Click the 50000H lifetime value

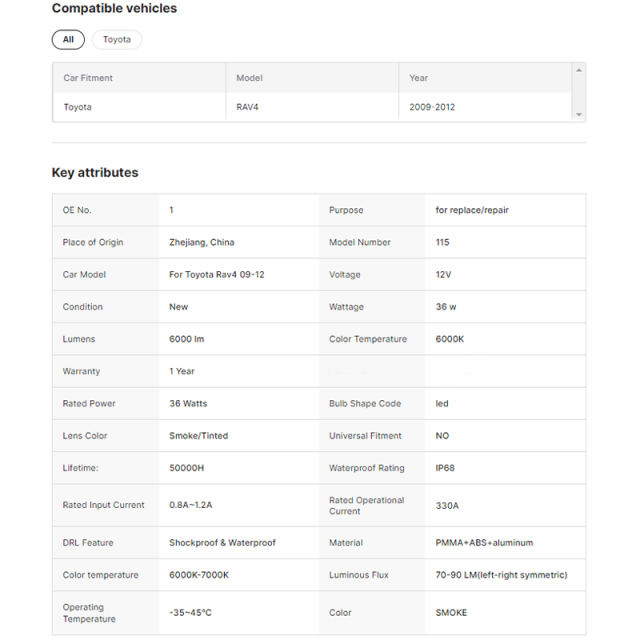point(187,468)
